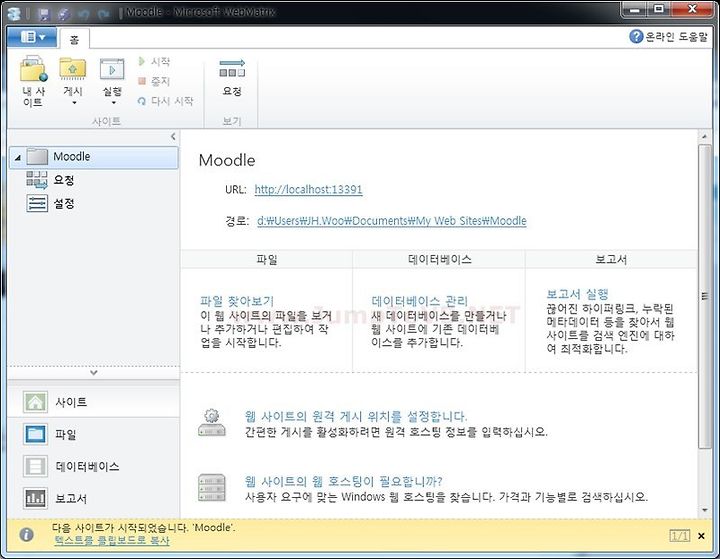Image resolution: width=720 pixels, height=559 pixels.
Task: Click the 데이터베이스 column header
Action: (439, 260)
